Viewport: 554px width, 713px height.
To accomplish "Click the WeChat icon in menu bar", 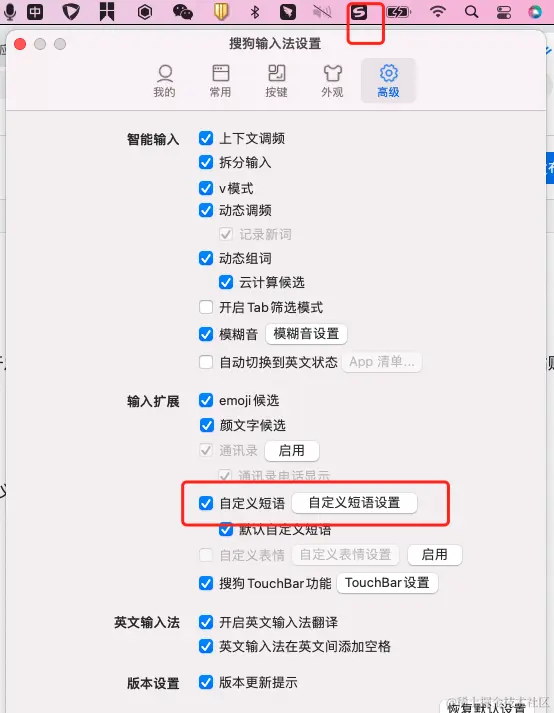I will pos(183,12).
